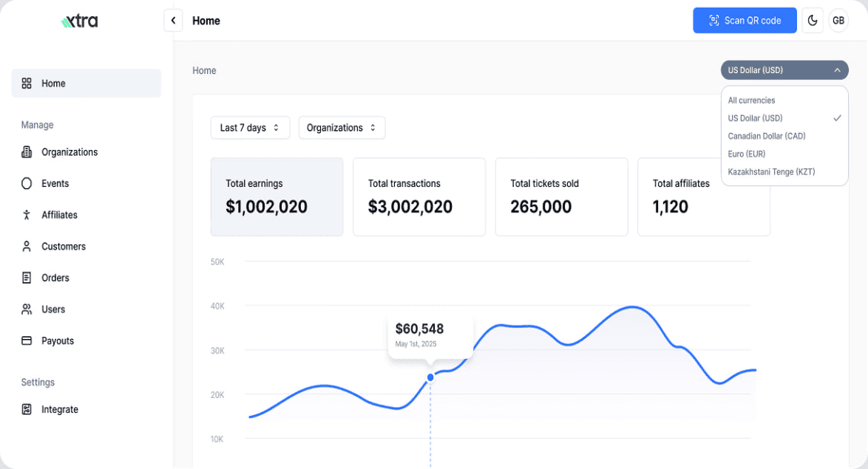Collapse the US Dollar (USD) currency dropdown
This screenshot has width=868, height=469.
784,70
